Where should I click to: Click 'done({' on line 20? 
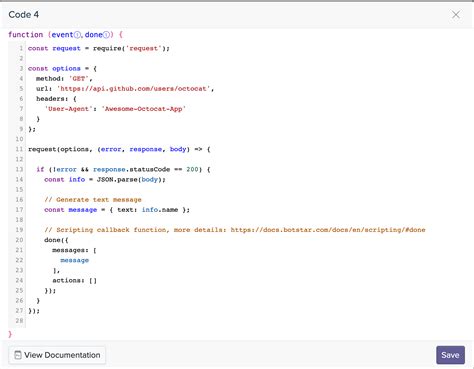(x=56, y=240)
